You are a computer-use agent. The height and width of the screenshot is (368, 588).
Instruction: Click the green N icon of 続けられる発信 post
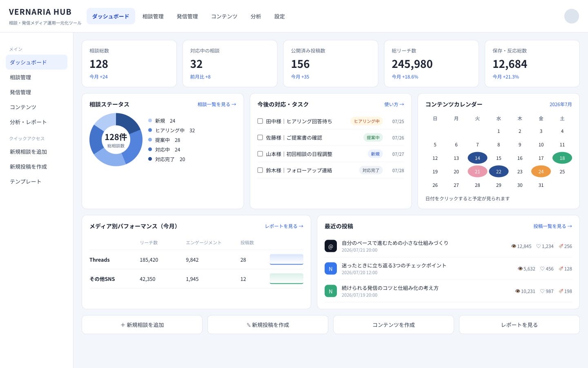[x=331, y=291]
